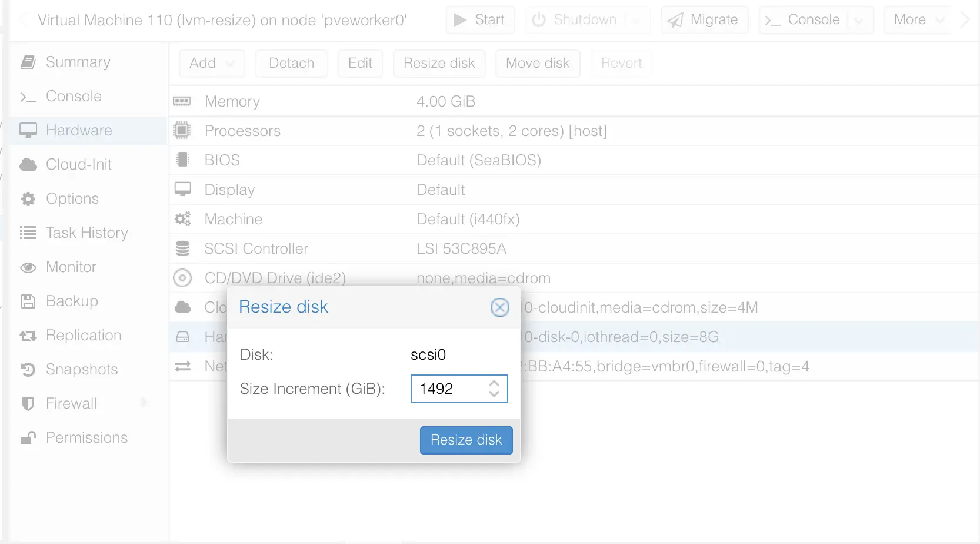Open the Replication section
This screenshot has height=544, width=980.
(x=88, y=335)
